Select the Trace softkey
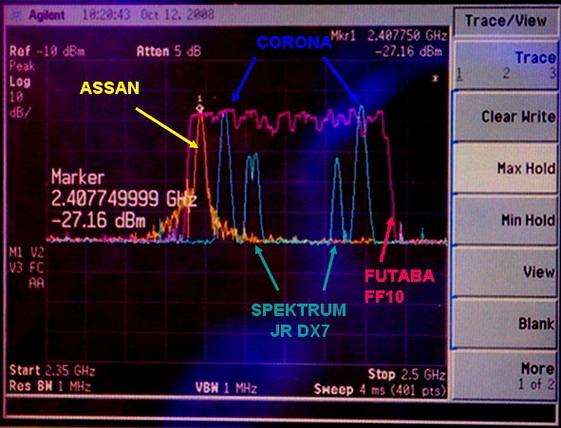561x428 pixels. tap(506, 64)
